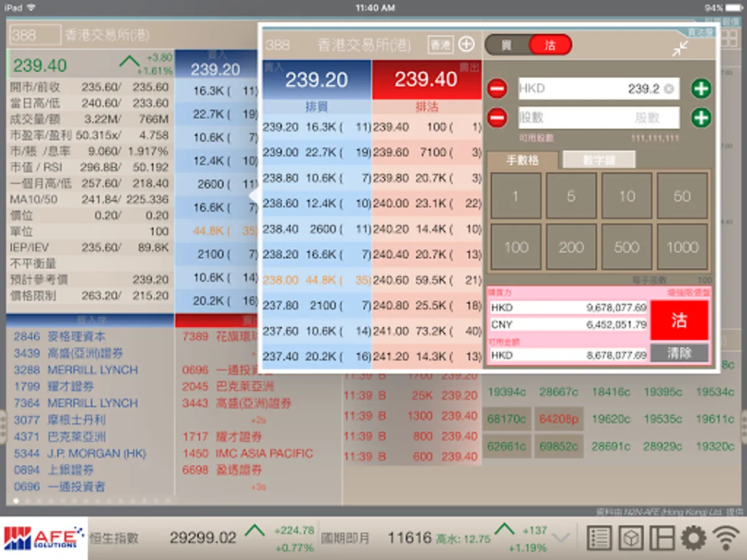Select lot quantity 500
Screen dimensions: 747x560
(x=627, y=247)
